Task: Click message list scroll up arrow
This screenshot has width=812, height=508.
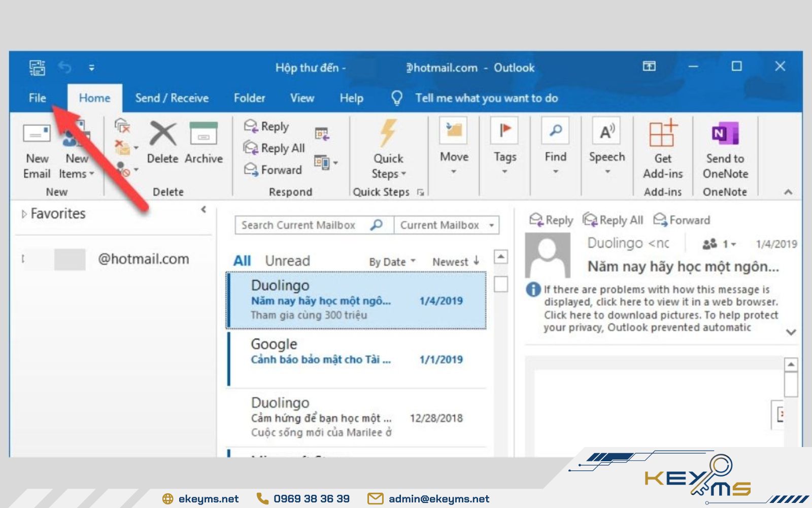Action: click(501, 257)
